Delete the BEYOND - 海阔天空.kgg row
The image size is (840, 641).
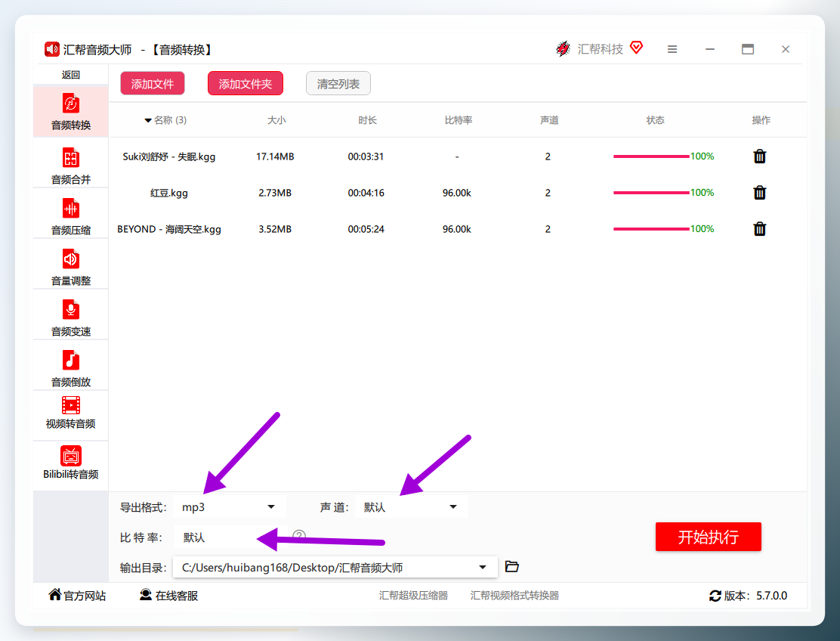point(760,229)
